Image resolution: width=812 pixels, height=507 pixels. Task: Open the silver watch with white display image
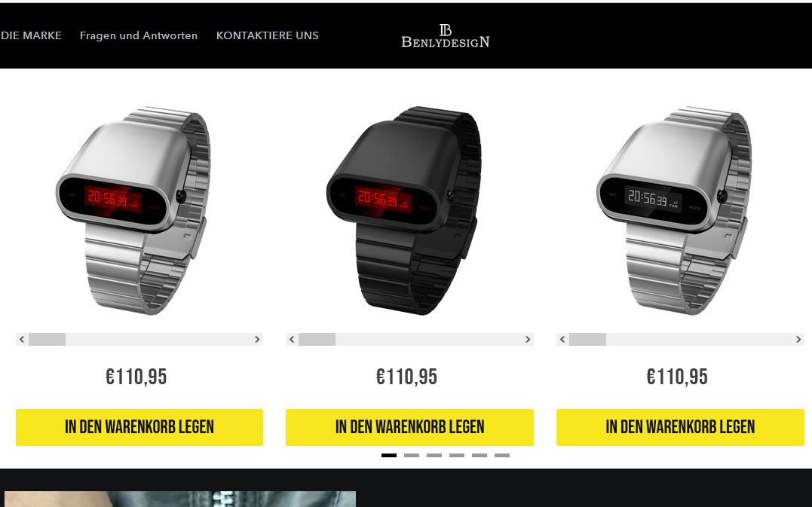coord(675,209)
